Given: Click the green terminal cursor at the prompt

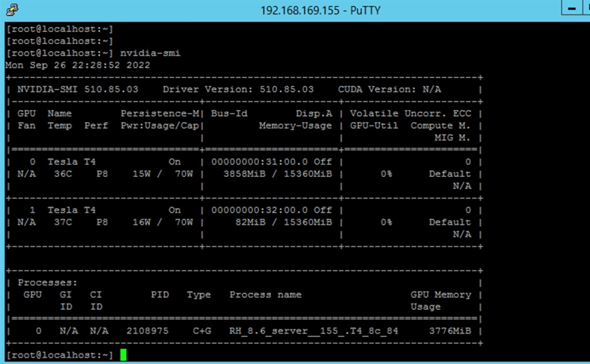Looking at the screenshot, I should tap(124, 355).
